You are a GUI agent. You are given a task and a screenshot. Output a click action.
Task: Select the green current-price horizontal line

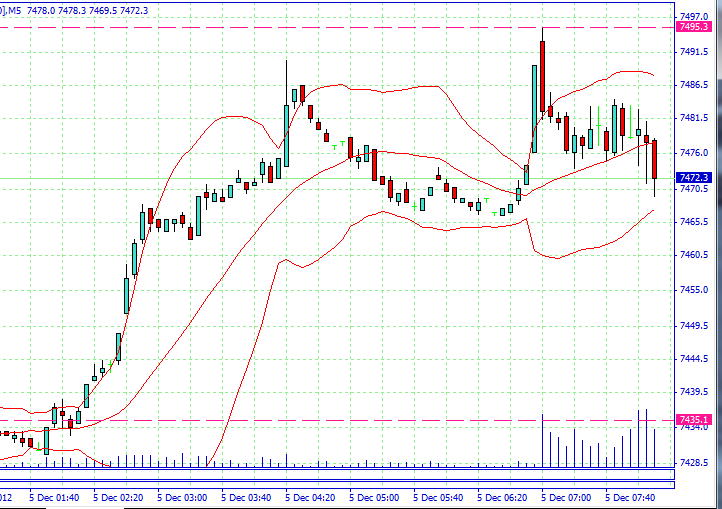337,178
